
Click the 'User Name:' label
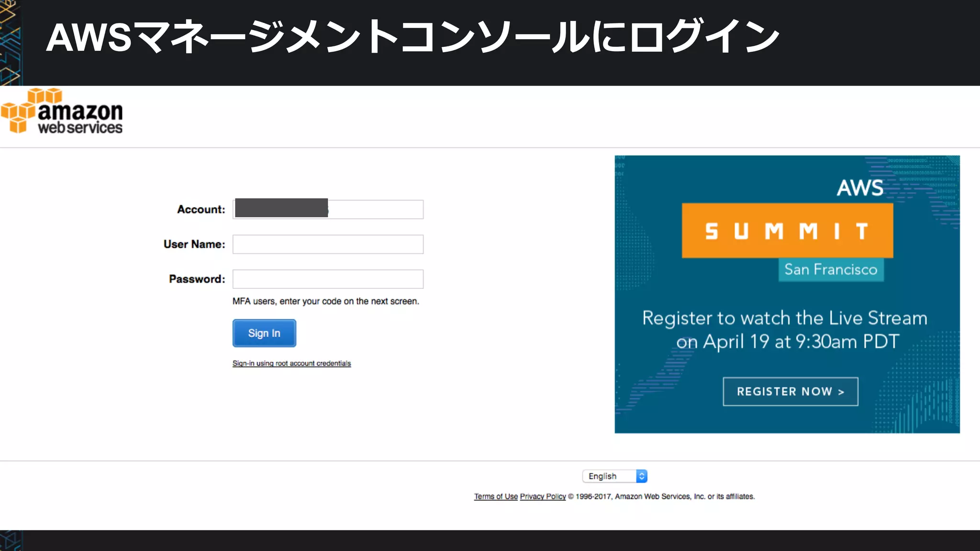(194, 244)
